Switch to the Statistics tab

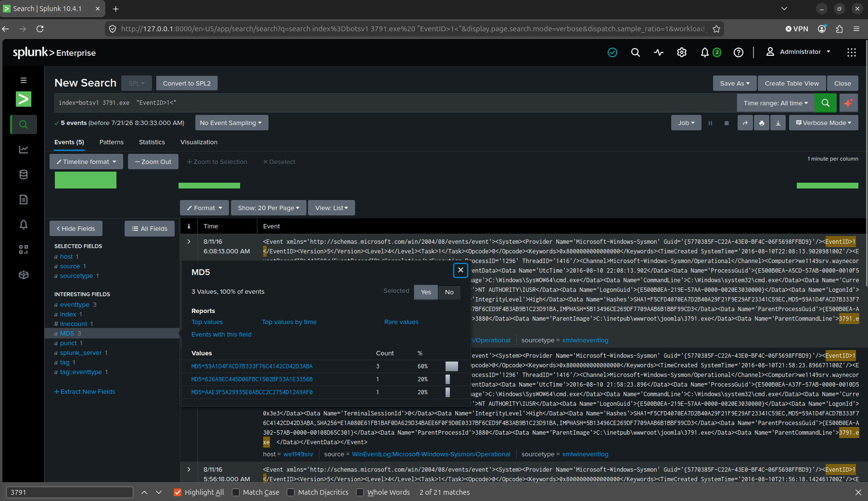pos(152,142)
